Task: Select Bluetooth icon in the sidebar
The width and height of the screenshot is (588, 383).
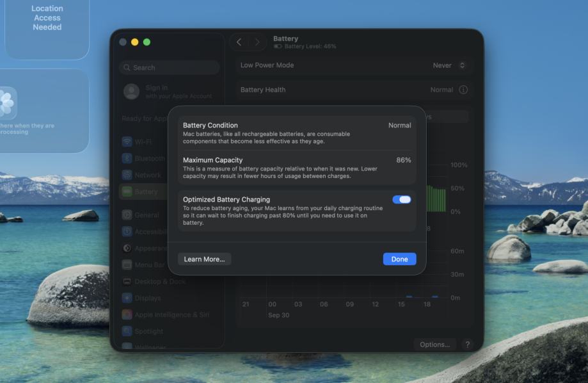Action: tap(127, 158)
